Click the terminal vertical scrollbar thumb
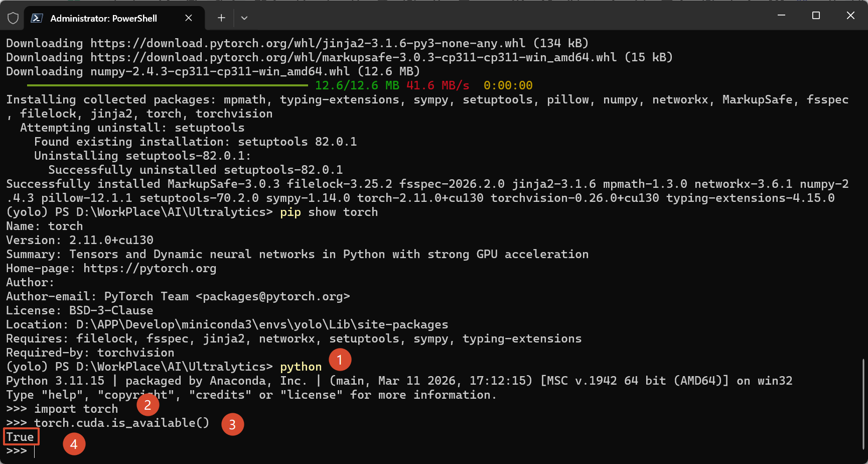Viewport: 868px width, 464px height. pos(863,404)
